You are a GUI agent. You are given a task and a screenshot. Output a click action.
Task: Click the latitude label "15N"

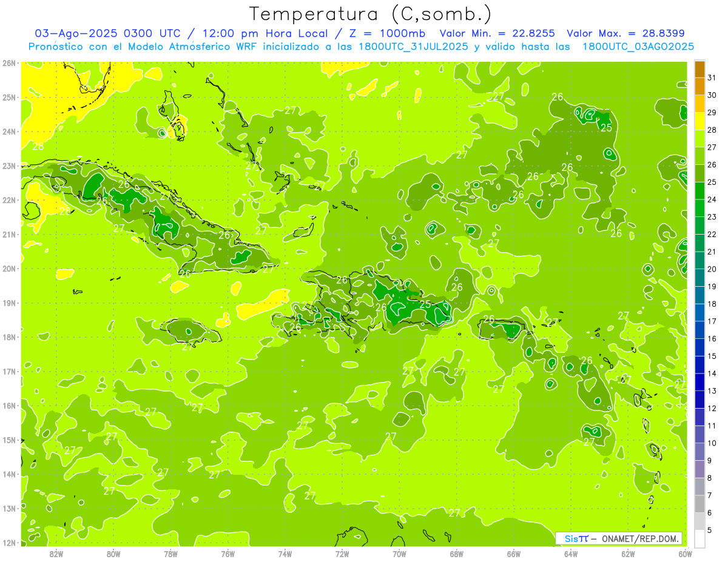click(9, 440)
